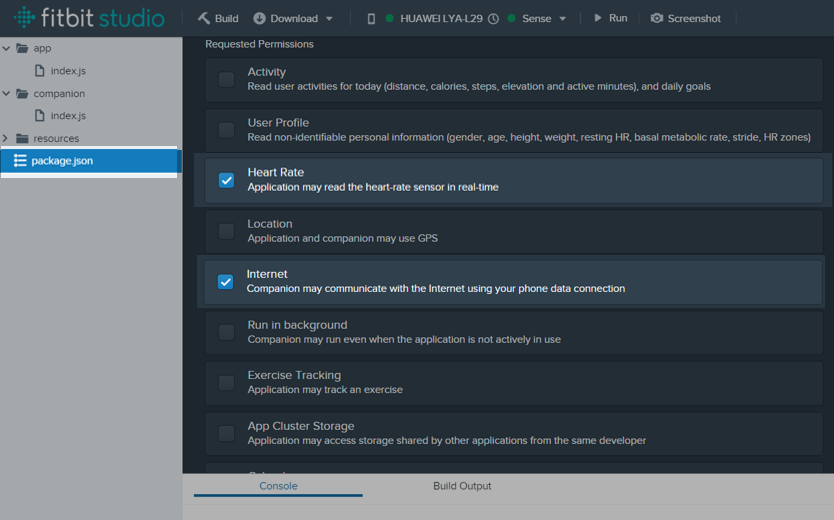
Task: Switch to the Console tab
Action: click(278, 486)
